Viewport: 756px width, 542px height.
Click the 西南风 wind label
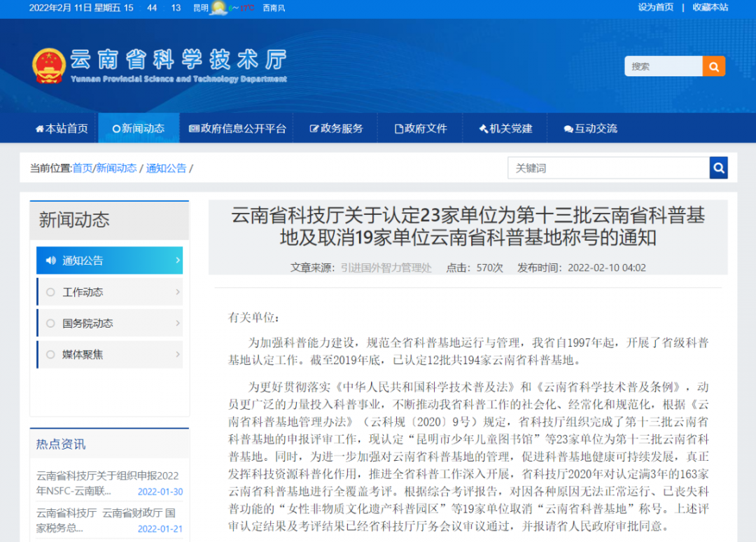[274, 8]
